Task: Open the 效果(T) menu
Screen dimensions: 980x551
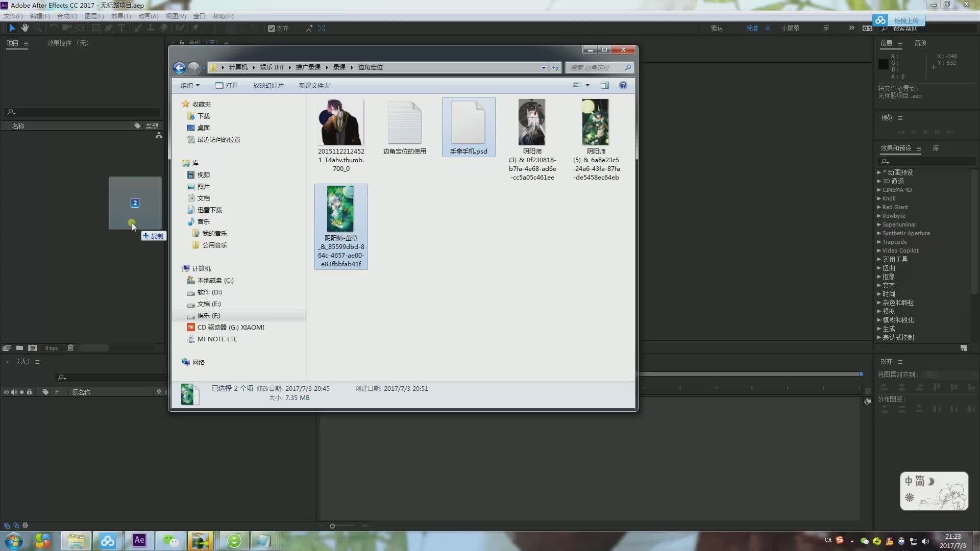Action: tap(121, 16)
